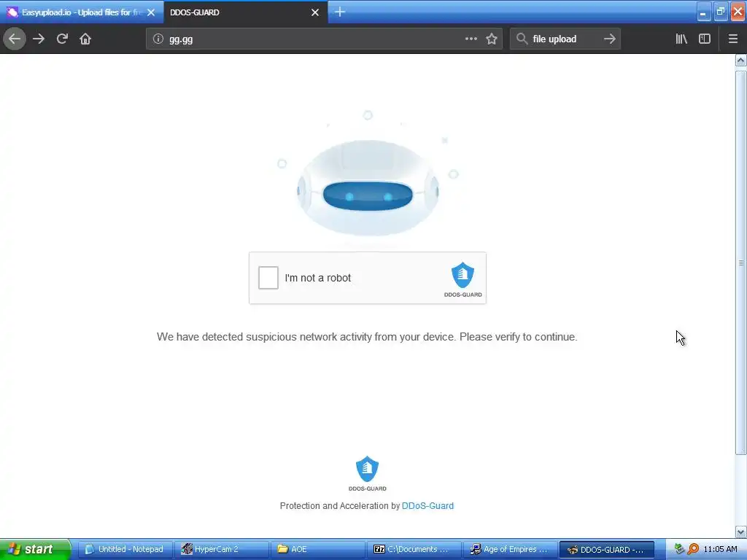Reload the current page
This screenshot has height=560, width=747.
62,39
